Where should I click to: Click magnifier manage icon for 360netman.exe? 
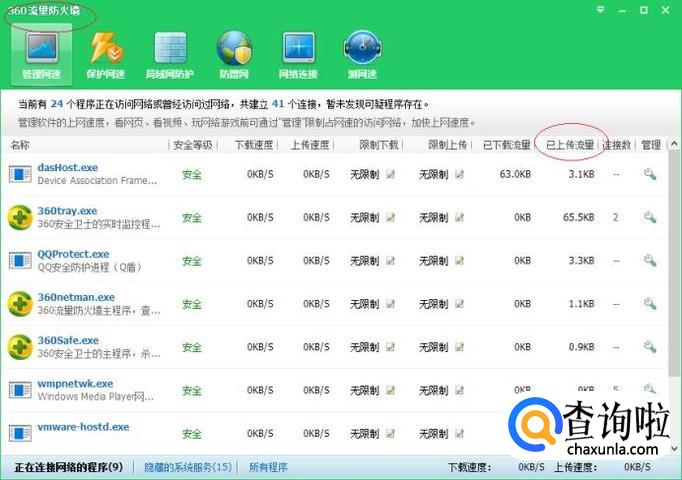tap(650, 303)
